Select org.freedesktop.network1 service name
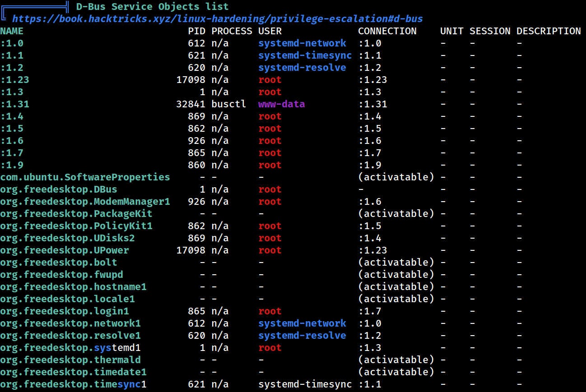 (x=70, y=323)
